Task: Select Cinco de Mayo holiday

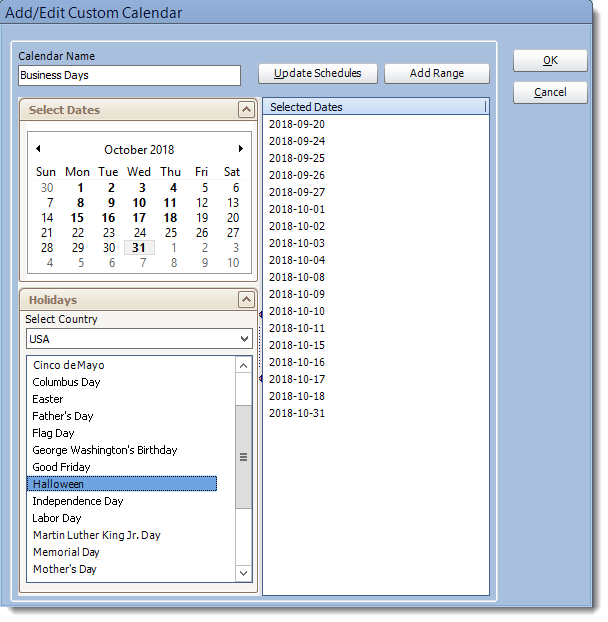Action: (x=69, y=365)
